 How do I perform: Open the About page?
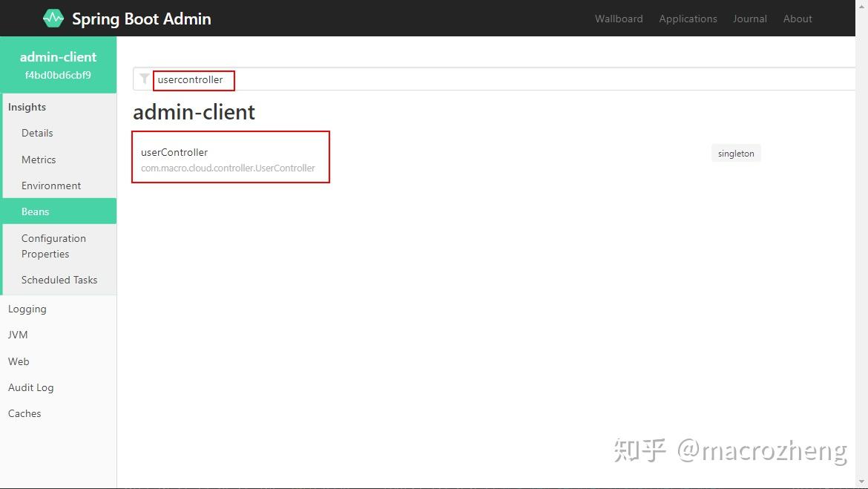pos(797,19)
